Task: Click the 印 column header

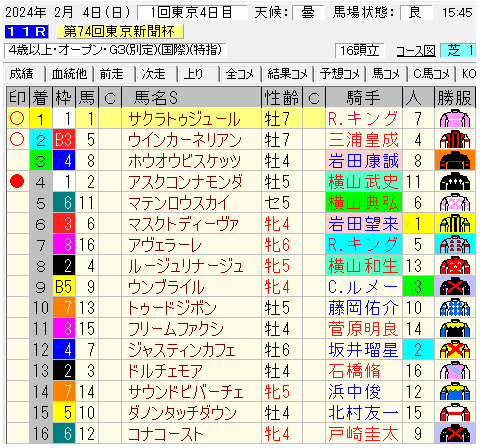Action: tap(18, 98)
